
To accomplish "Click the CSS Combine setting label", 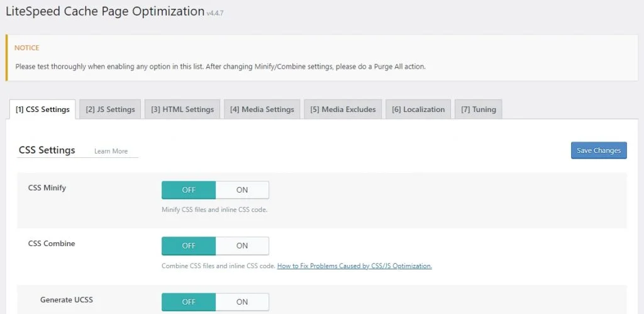I will (x=52, y=244).
